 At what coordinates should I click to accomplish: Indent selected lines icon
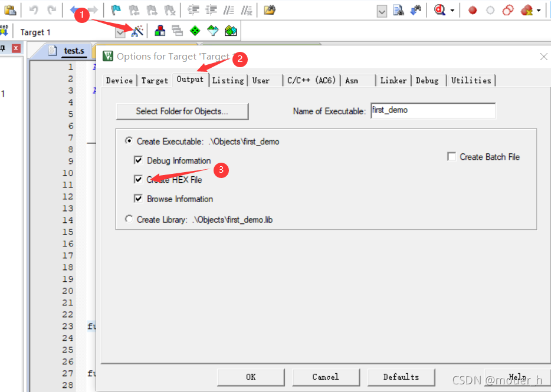click(193, 10)
